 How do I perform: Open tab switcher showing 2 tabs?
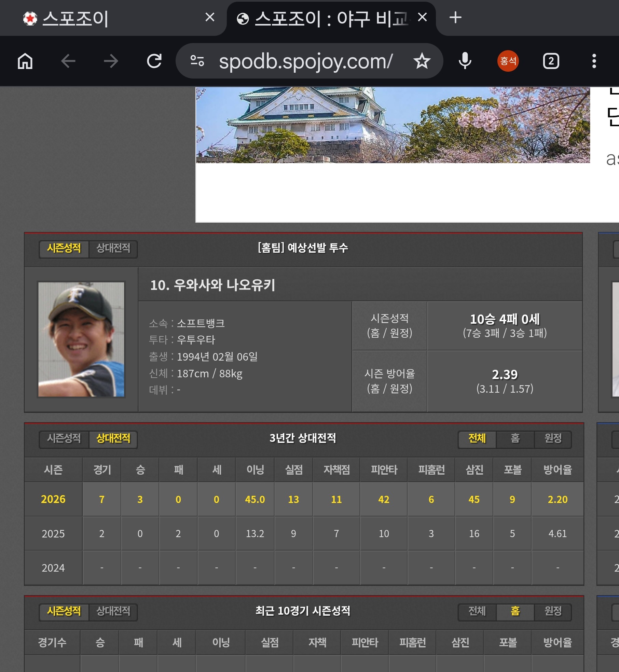pyautogui.click(x=551, y=61)
